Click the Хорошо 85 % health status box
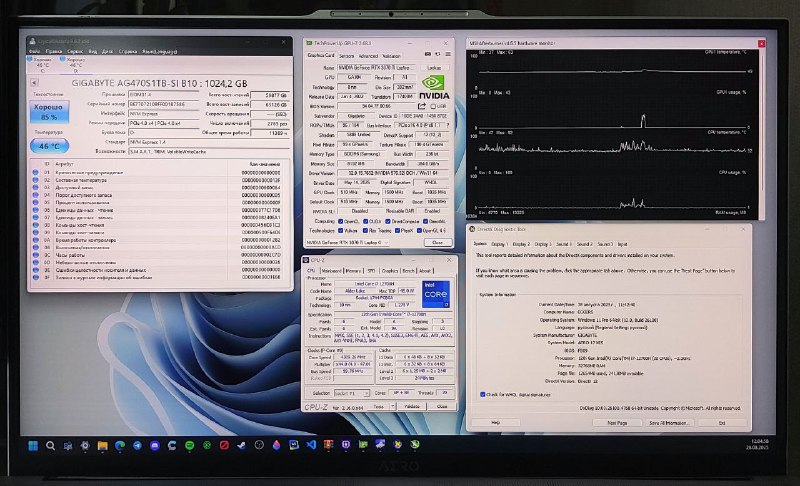This screenshot has height=486, width=800. coord(49,112)
